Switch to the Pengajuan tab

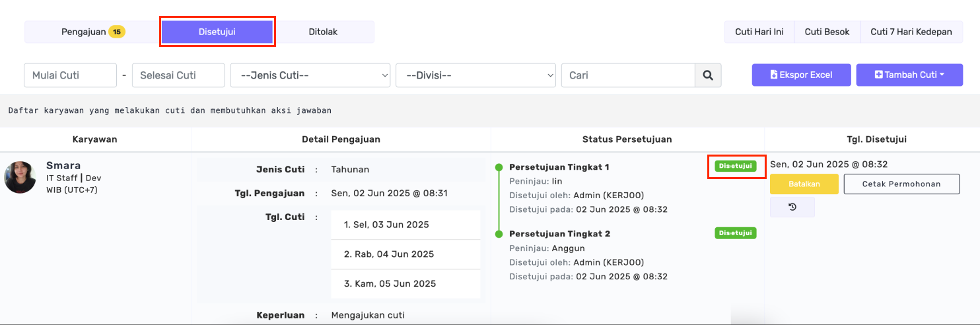pos(92,32)
